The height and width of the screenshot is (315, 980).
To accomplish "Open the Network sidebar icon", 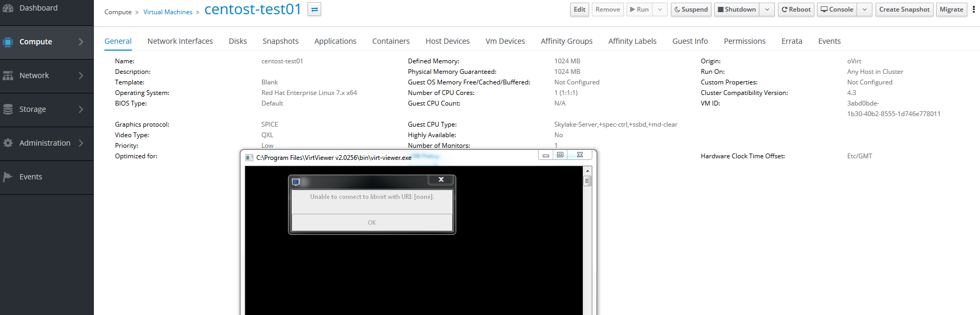I will click(8, 75).
